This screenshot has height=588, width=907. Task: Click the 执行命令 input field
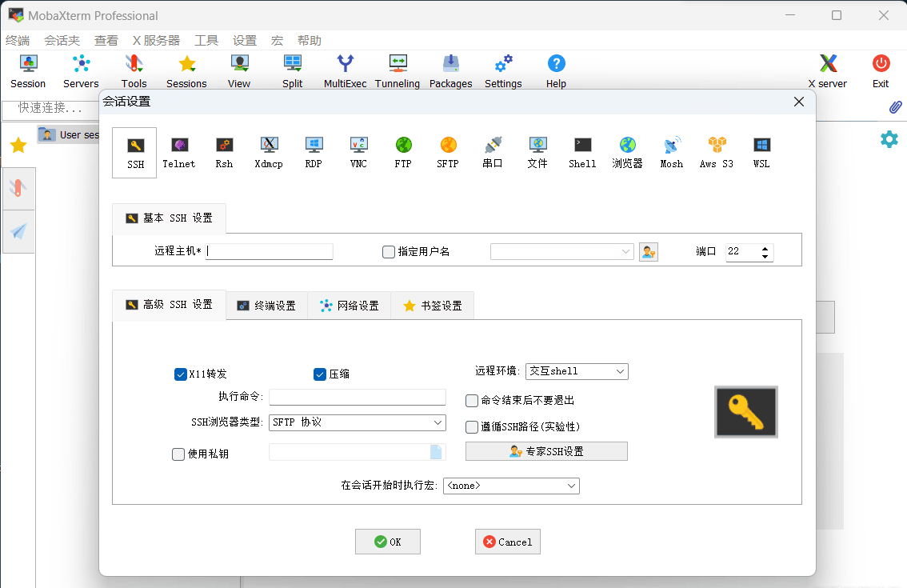[358, 397]
